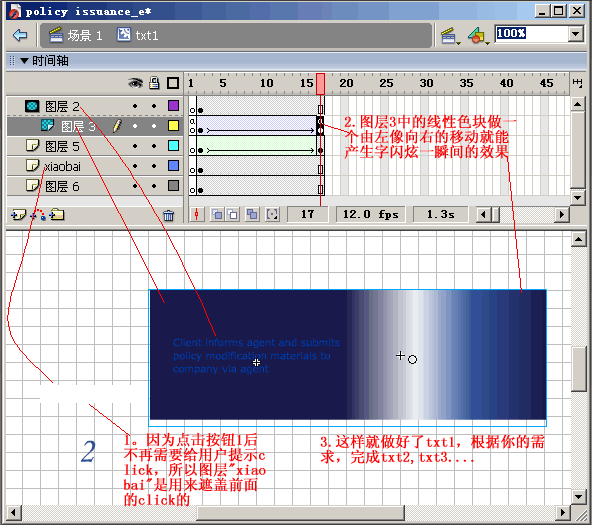Click the yellow swatch of 图层 3
The image size is (592, 525).
[173, 126]
